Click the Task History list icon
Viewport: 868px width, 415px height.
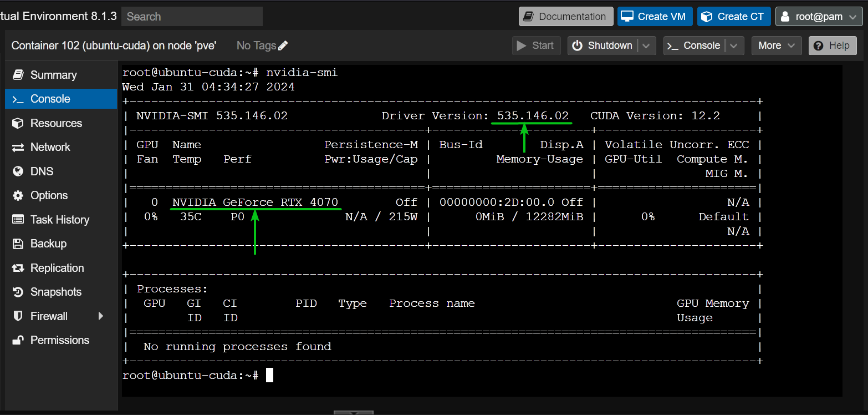(18, 220)
